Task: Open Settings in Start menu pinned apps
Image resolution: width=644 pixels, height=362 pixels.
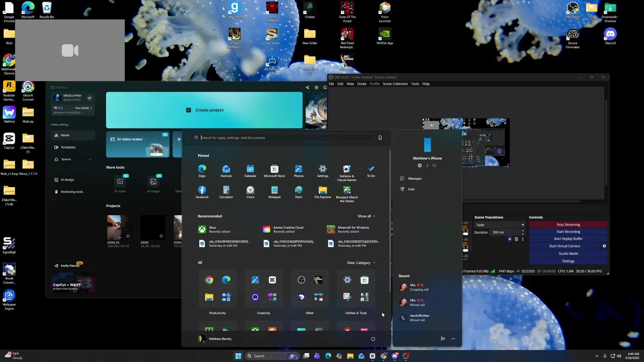Action: click(x=323, y=171)
